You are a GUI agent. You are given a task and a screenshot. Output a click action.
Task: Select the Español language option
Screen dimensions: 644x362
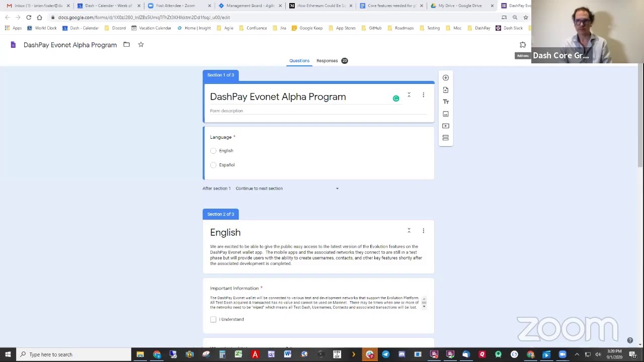[x=213, y=165]
